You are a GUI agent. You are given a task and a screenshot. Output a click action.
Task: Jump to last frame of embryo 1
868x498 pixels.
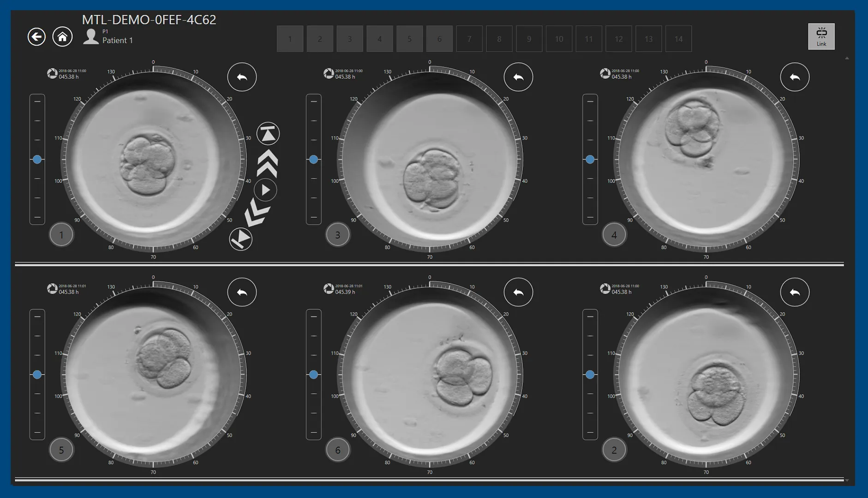tap(268, 134)
